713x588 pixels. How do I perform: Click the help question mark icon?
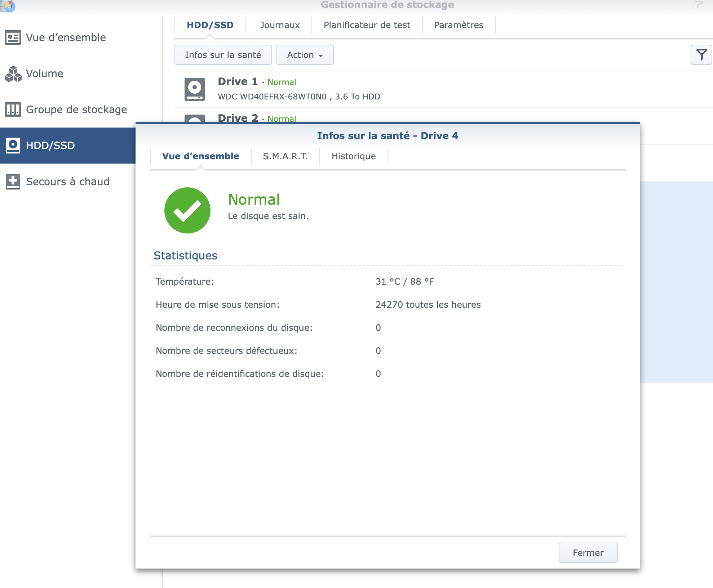tap(699, 5)
